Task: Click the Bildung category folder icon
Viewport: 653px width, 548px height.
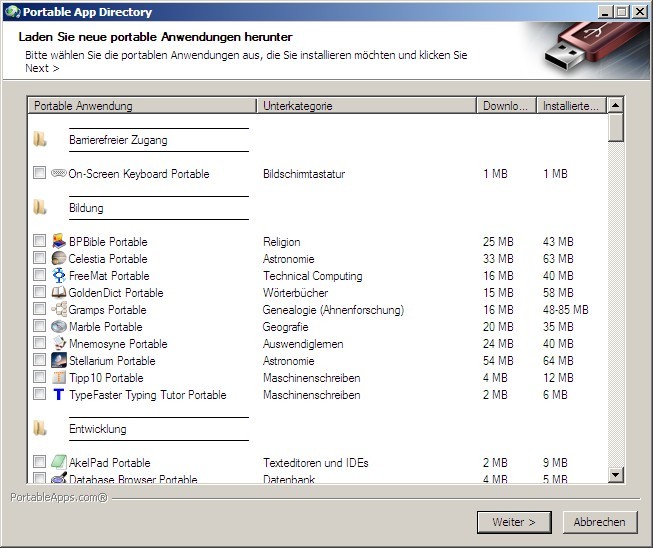Action: point(40,207)
